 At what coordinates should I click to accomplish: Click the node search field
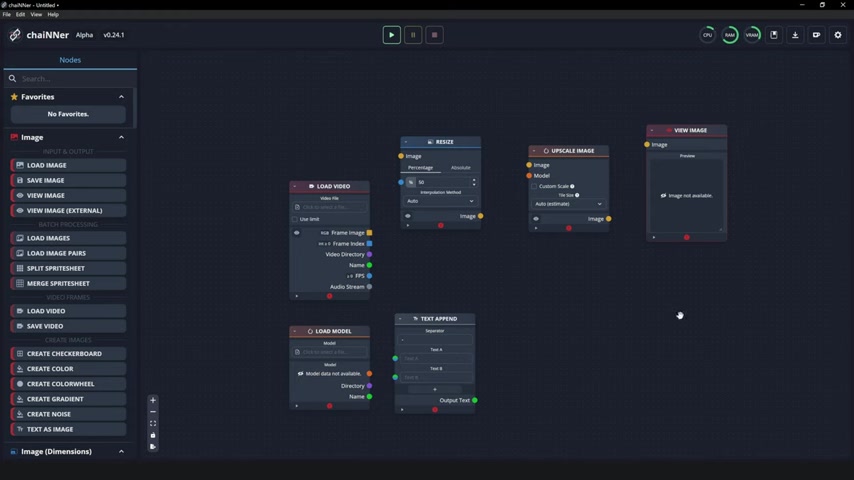(70, 78)
